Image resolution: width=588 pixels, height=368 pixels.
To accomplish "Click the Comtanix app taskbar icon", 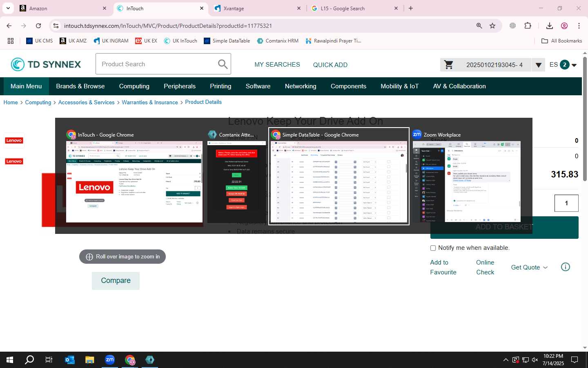I will click(150, 360).
